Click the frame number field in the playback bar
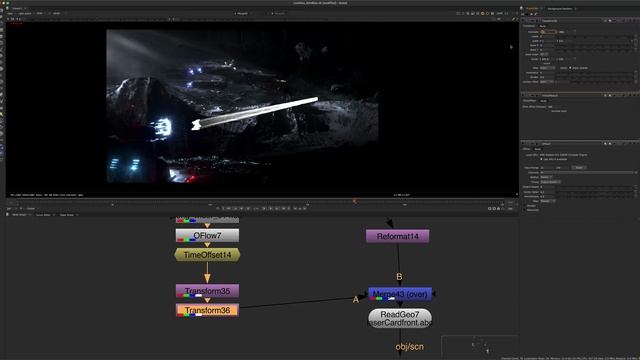Screen dimensions: 640x360 coord(256,209)
